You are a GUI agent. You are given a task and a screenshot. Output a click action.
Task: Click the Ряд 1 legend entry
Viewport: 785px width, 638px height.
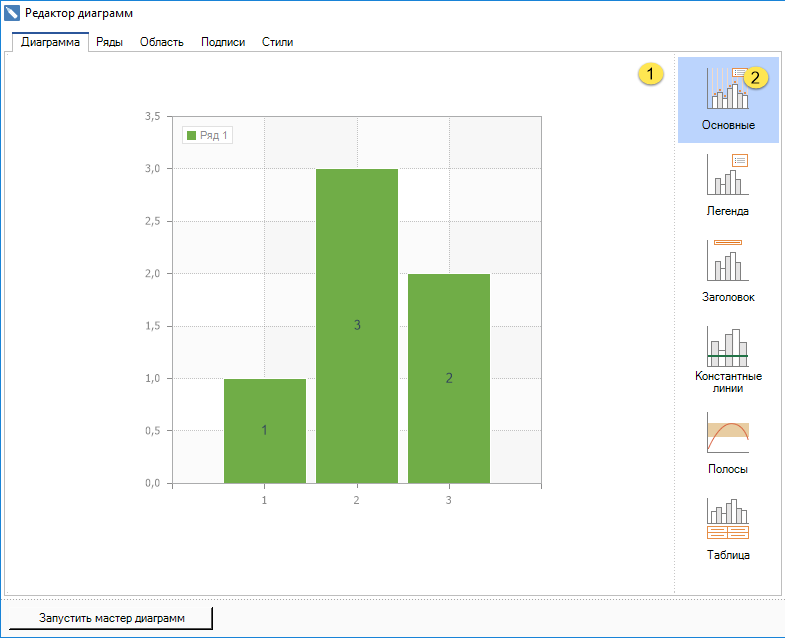(x=207, y=135)
